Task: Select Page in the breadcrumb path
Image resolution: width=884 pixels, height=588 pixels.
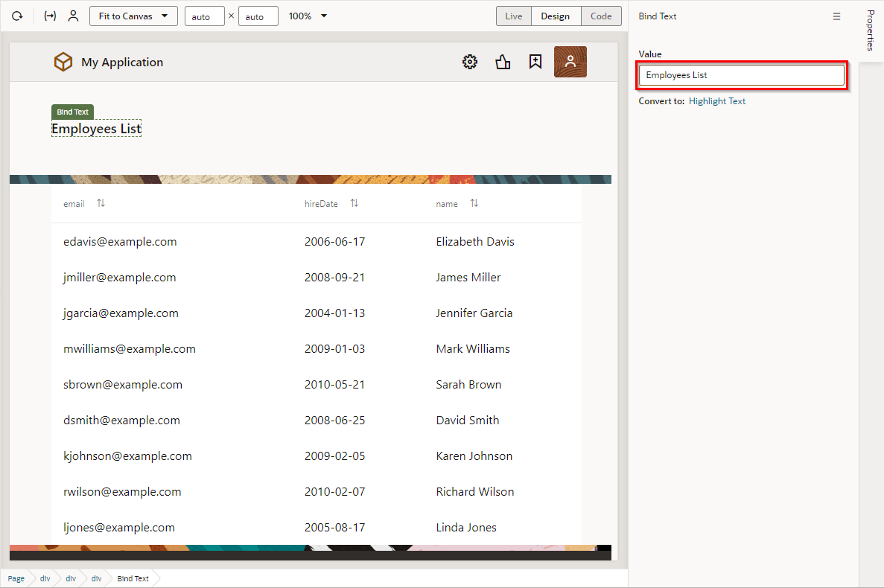Action: click(16, 578)
